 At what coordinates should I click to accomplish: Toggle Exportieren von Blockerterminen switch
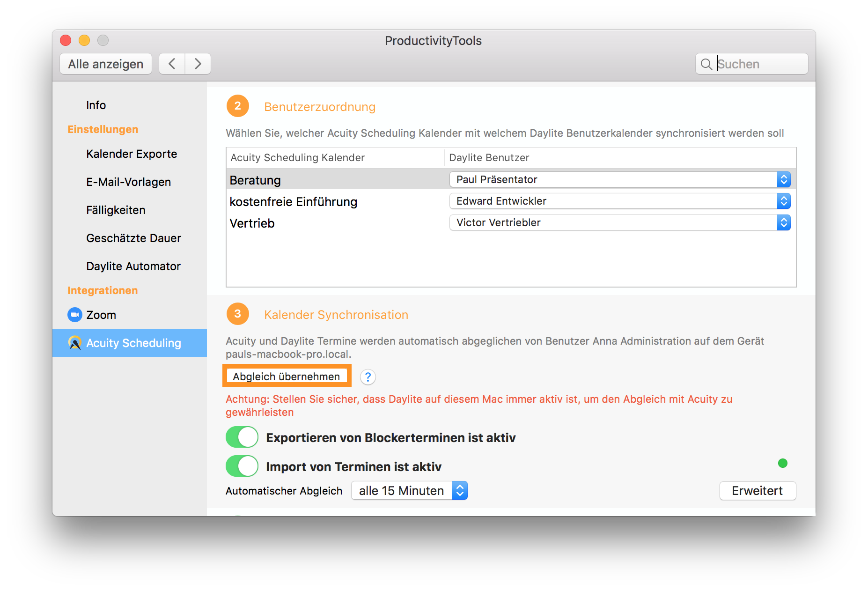point(242,437)
